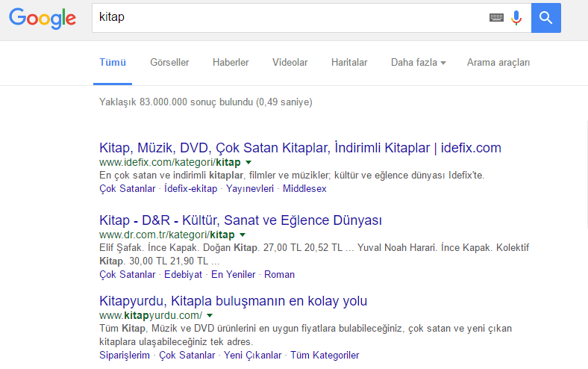
Task: Open the Haberler tab
Action: (x=231, y=63)
